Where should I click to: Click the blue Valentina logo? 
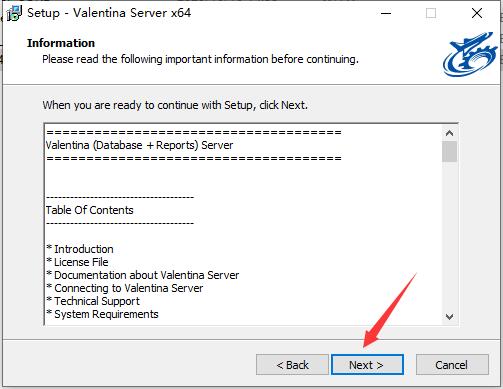click(470, 54)
